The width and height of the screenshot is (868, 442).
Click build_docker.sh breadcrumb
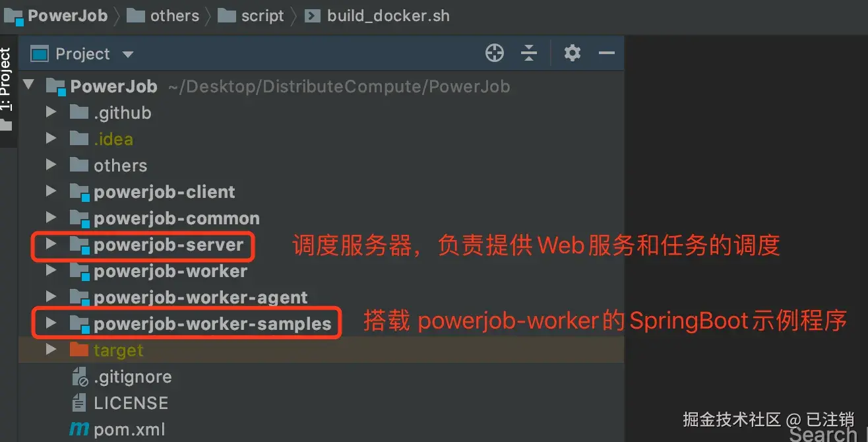pyautogui.click(x=388, y=16)
